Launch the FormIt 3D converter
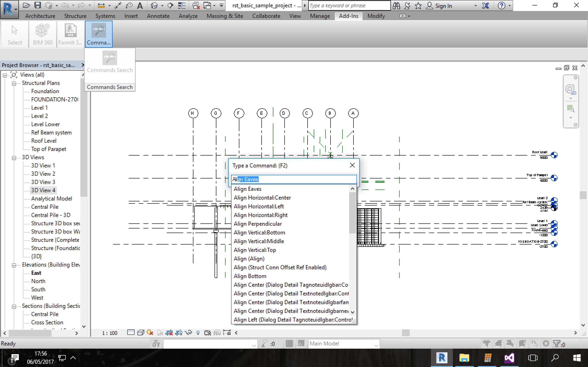Viewport: 588px width, 367px height. click(x=70, y=34)
